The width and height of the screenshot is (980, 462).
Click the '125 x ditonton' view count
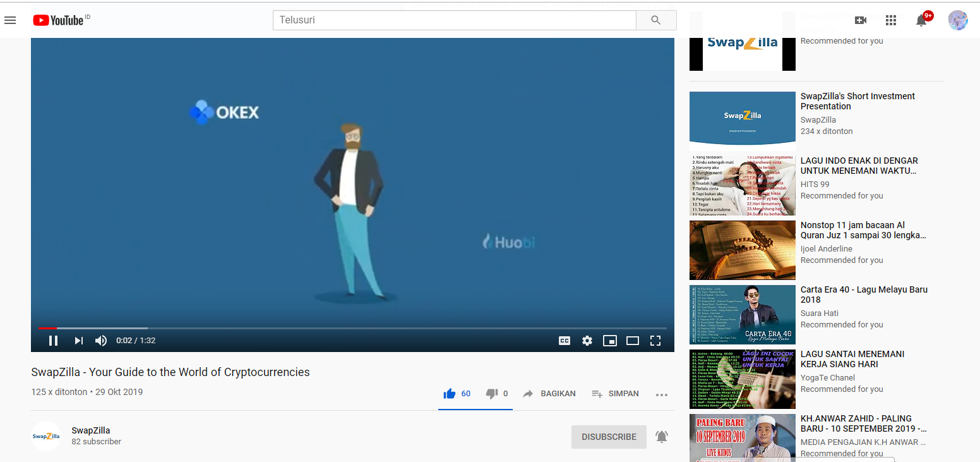tap(59, 392)
